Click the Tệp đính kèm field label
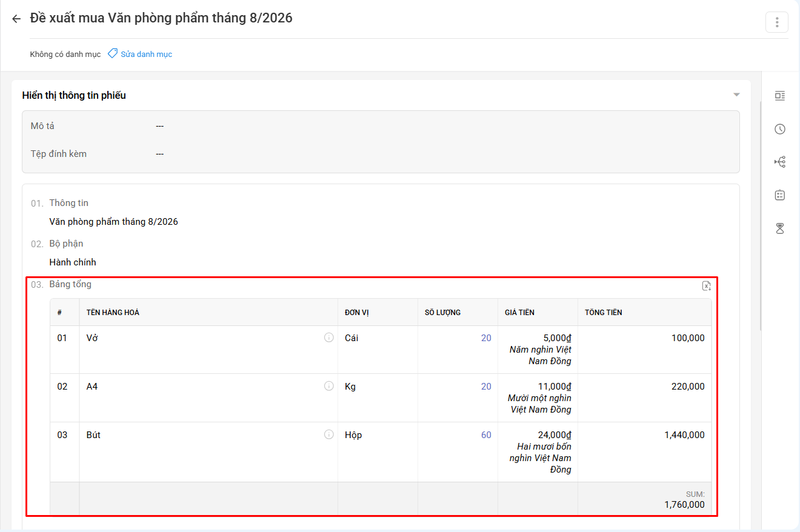 pyautogui.click(x=59, y=154)
